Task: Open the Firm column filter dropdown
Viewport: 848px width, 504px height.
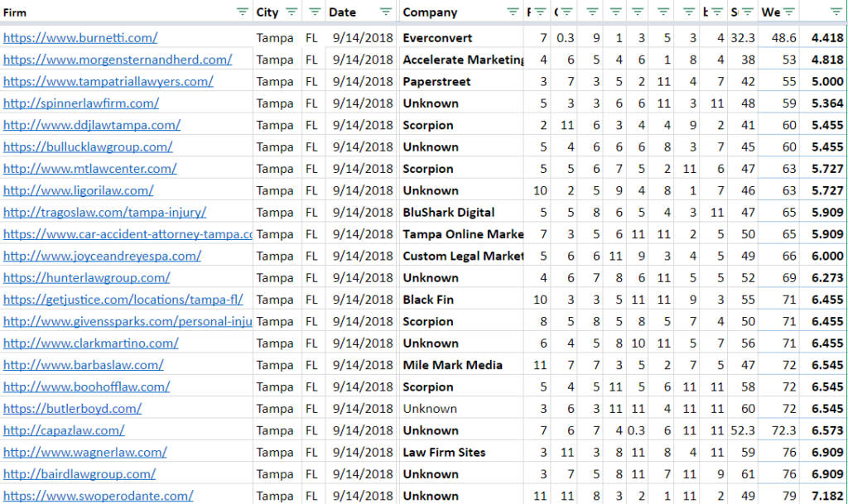Action: (x=242, y=12)
